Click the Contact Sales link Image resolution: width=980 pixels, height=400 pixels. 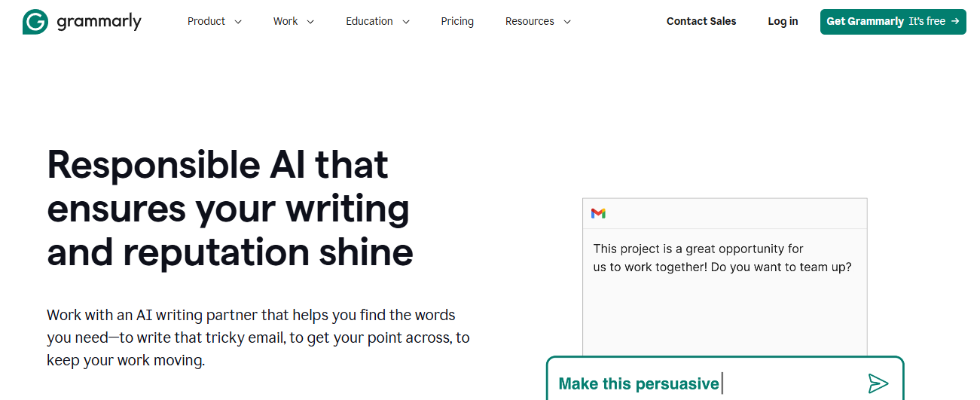[701, 21]
